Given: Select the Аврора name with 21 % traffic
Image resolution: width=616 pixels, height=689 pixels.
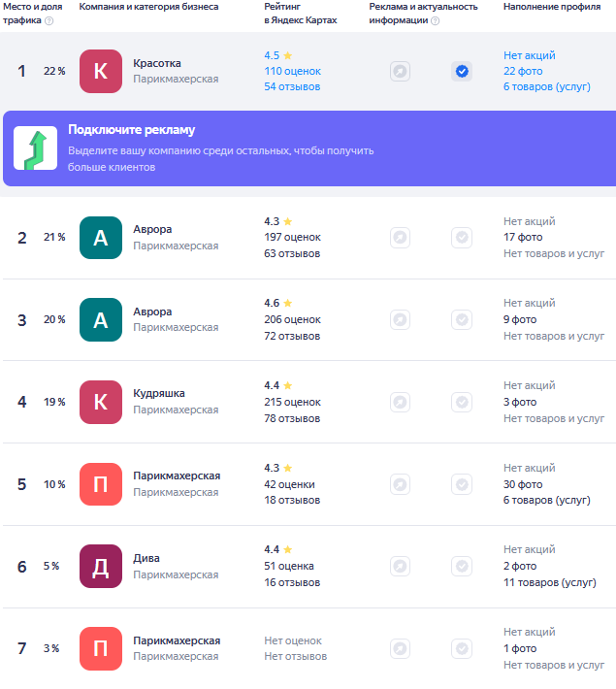Looking at the screenshot, I should pos(152,229).
